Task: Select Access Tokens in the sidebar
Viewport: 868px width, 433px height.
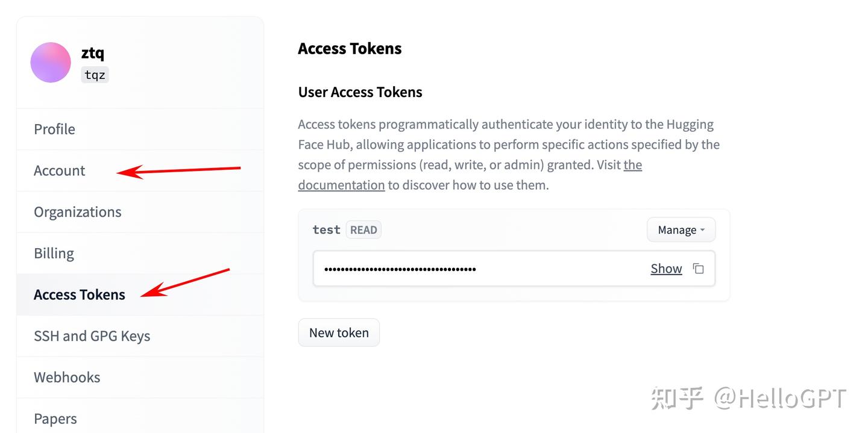Action: point(140,294)
